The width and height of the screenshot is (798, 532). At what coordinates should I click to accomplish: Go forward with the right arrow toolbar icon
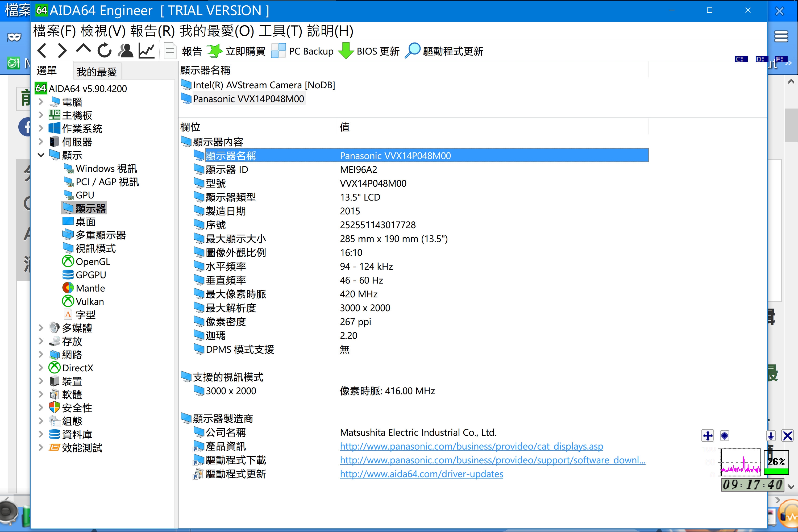(x=62, y=51)
